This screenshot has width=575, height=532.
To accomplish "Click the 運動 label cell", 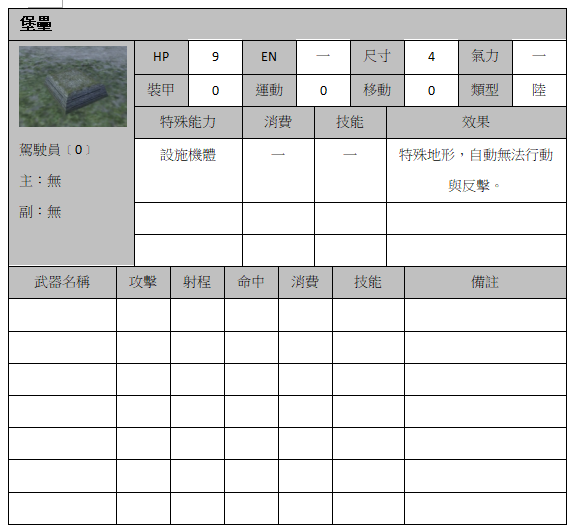I will coord(269,91).
